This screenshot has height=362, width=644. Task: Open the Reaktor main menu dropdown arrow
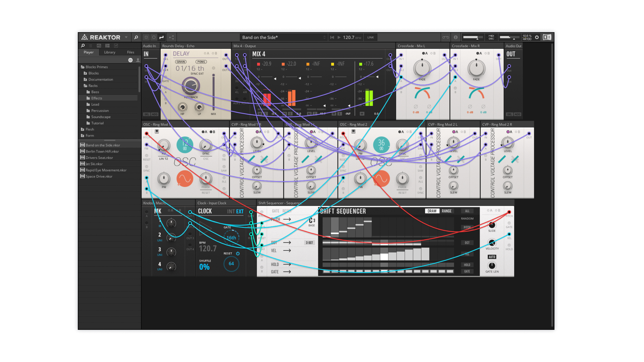[126, 37]
